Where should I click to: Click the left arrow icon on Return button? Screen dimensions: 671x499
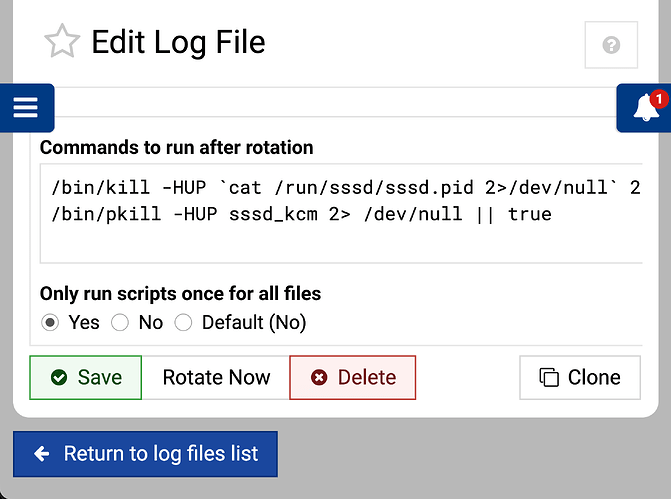click(x=41, y=454)
